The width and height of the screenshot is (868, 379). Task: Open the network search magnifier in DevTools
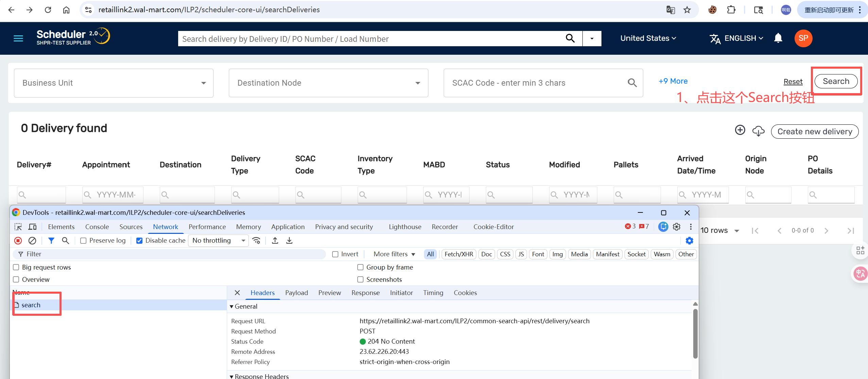(66, 241)
